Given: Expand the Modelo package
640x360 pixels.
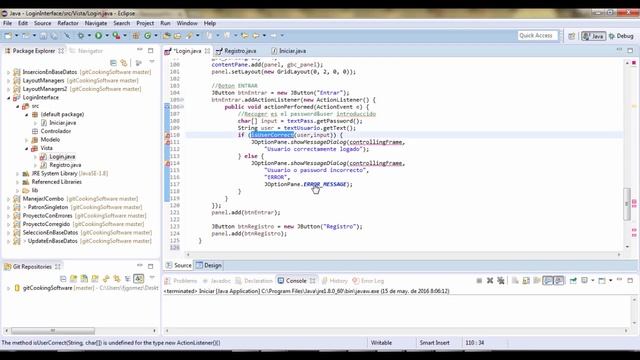Looking at the screenshot, I should pos(27,140).
